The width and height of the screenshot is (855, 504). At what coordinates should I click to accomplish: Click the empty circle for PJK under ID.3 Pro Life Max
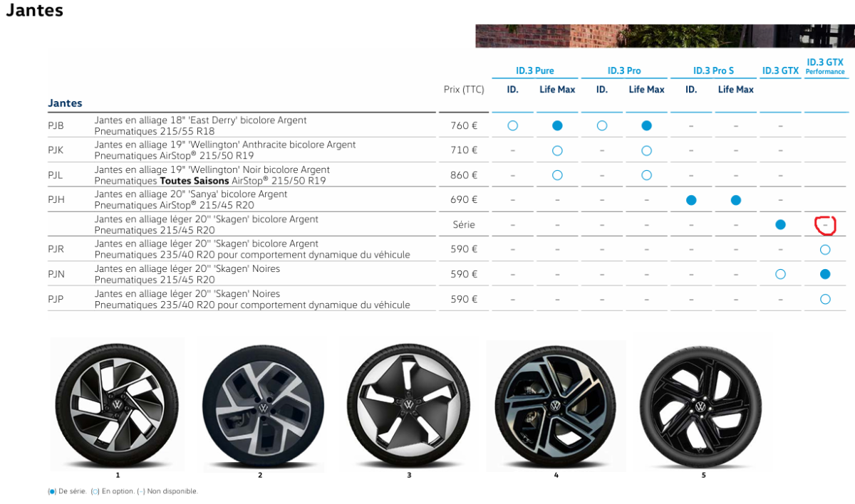coord(646,151)
